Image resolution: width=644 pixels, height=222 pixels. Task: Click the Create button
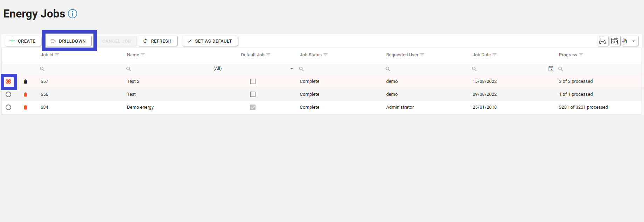[x=23, y=41]
